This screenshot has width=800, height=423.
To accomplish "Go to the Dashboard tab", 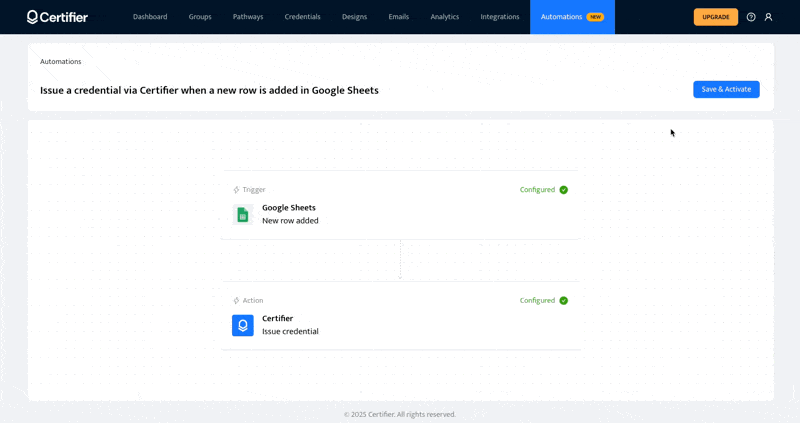I will coord(150,17).
